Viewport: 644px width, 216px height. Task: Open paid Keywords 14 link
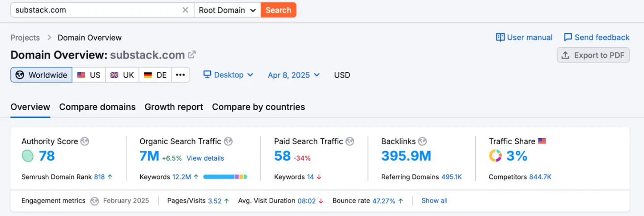click(310, 177)
